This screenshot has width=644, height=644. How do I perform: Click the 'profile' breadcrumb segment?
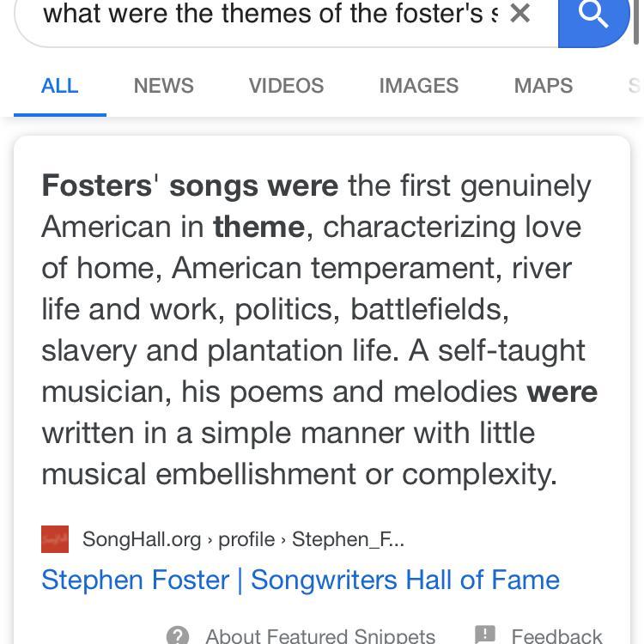pos(246,539)
